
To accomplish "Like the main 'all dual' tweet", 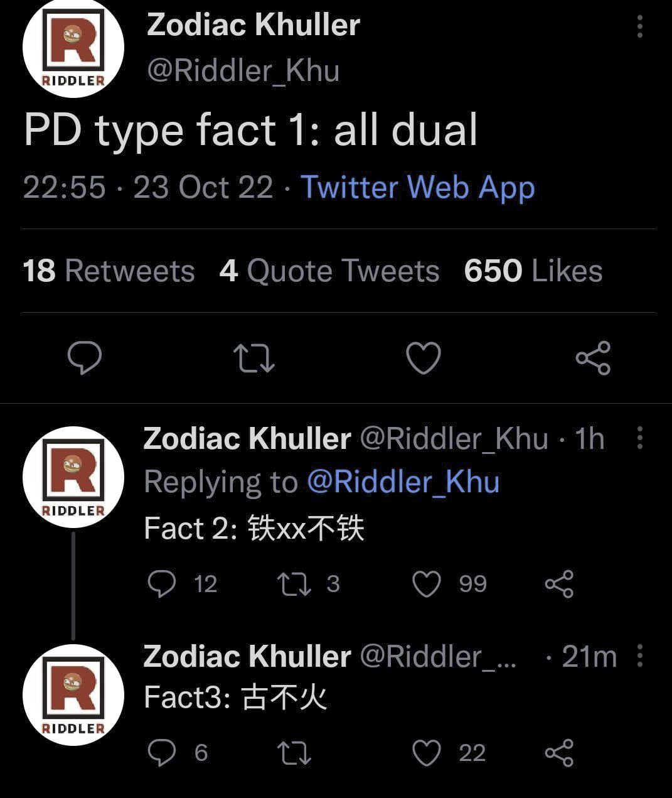I will click(424, 358).
